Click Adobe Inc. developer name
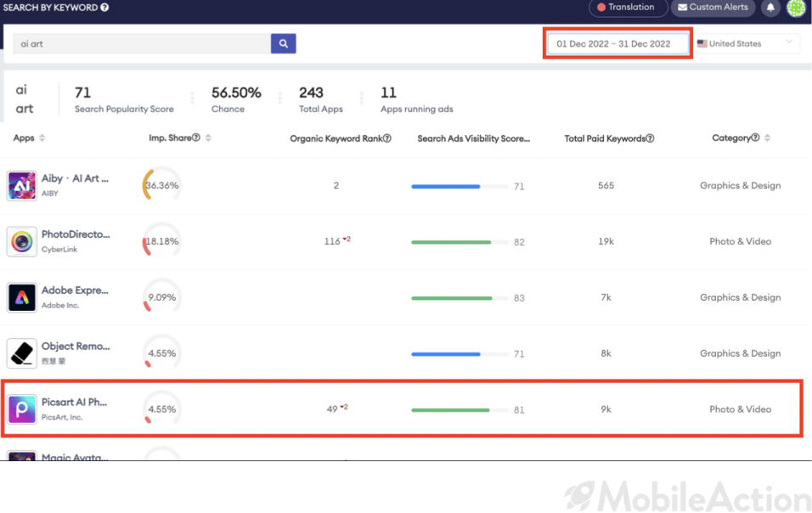Viewport: 812px width, 513px height. pos(60,305)
